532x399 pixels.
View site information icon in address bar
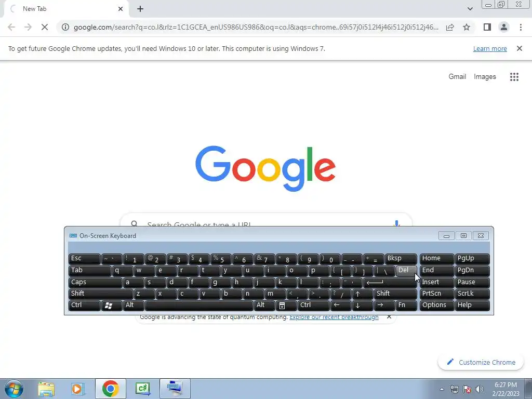click(x=65, y=27)
